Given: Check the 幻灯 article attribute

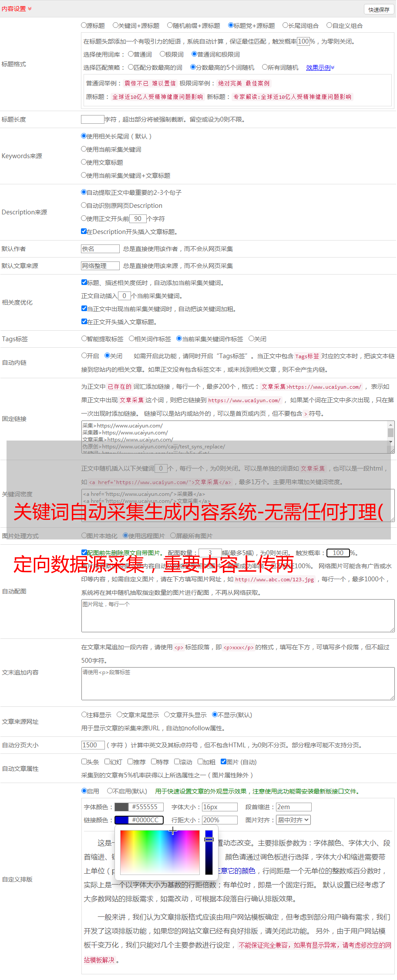Looking at the screenshot, I should (107, 762).
